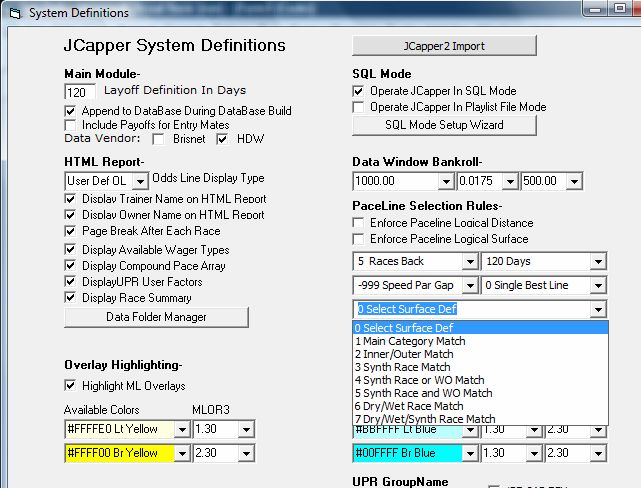Toggle DisplayUPR User Factors checkbox
Screen dimensions: 641x488
pos(70,282)
